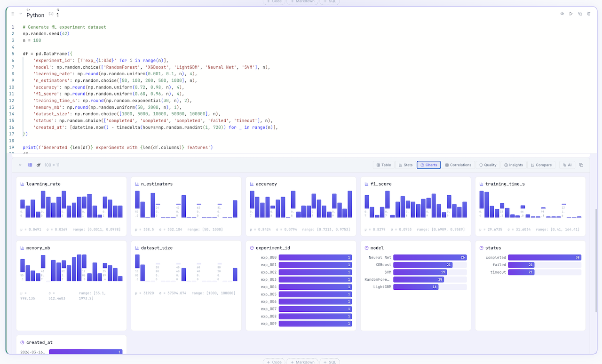Image resolution: width=602 pixels, height=364 pixels.
Task: Collapse the Python cell with the chevron
Action: point(20,14)
